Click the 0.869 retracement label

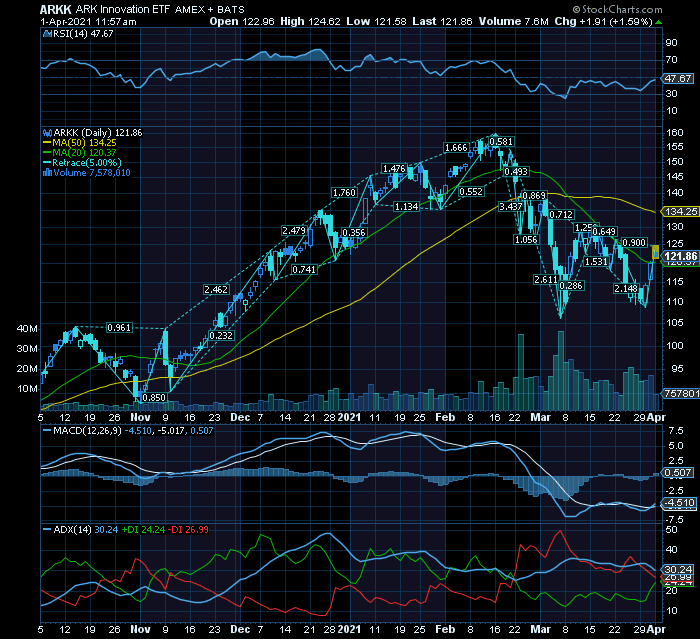click(x=534, y=196)
